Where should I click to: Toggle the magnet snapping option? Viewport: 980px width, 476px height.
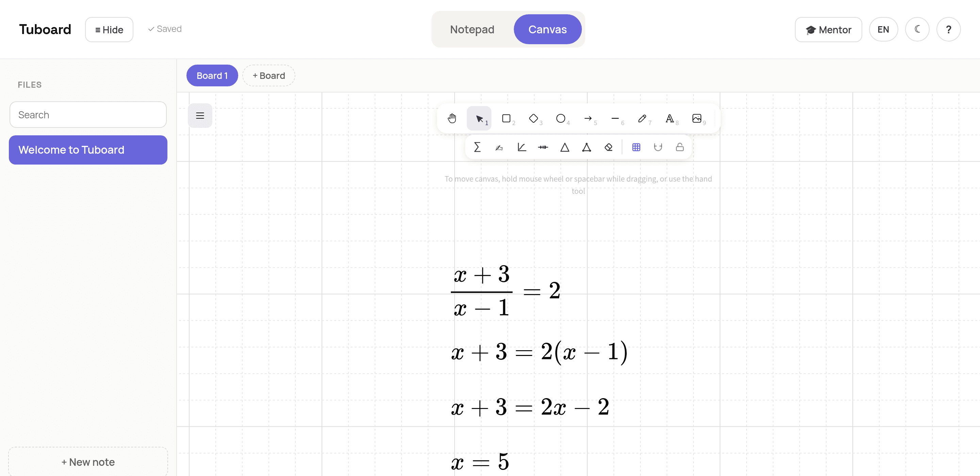pos(658,147)
